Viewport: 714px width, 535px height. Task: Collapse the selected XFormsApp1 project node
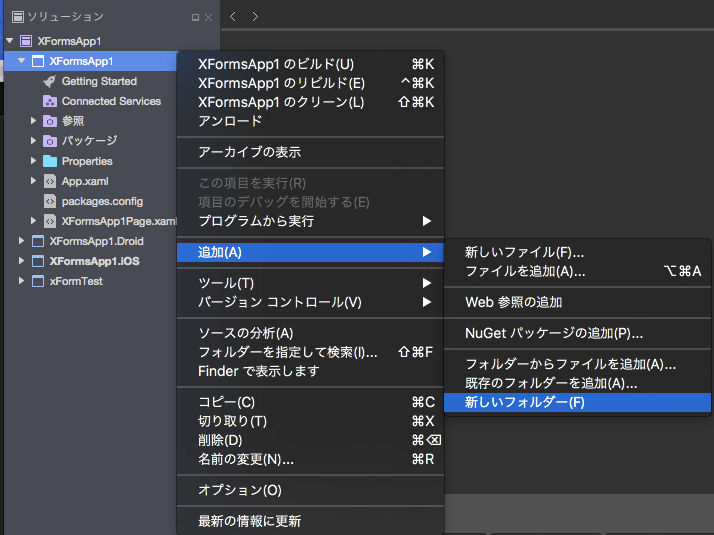click(x=21, y=61)
